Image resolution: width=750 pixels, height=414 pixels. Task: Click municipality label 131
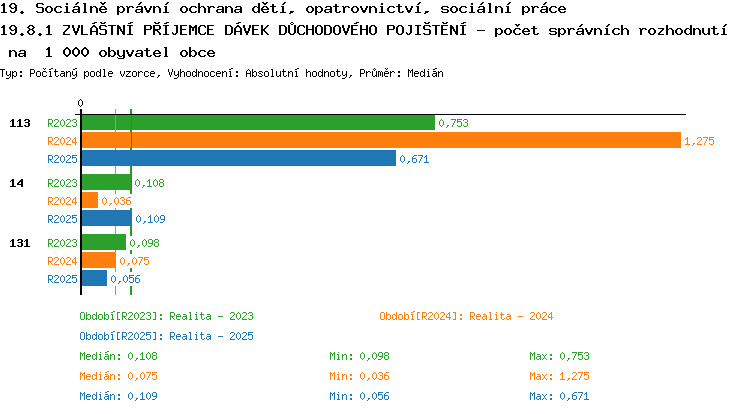(20, 243)
